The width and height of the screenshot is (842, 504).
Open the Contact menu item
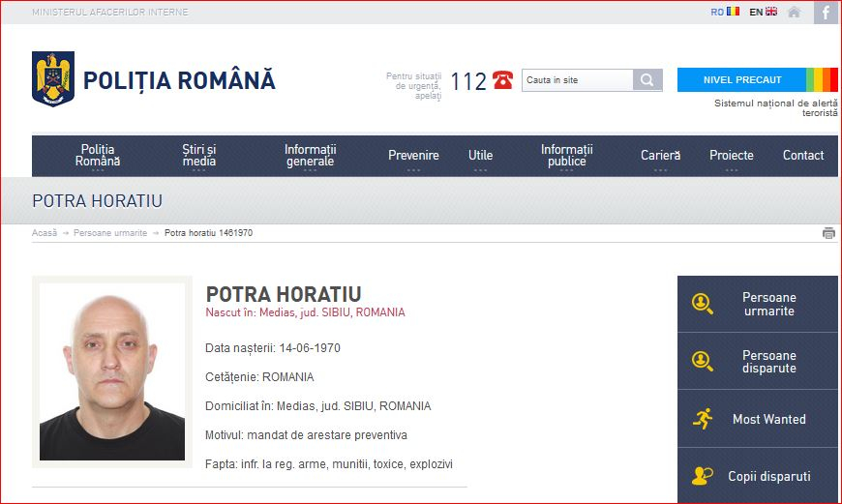pos(802,155)
